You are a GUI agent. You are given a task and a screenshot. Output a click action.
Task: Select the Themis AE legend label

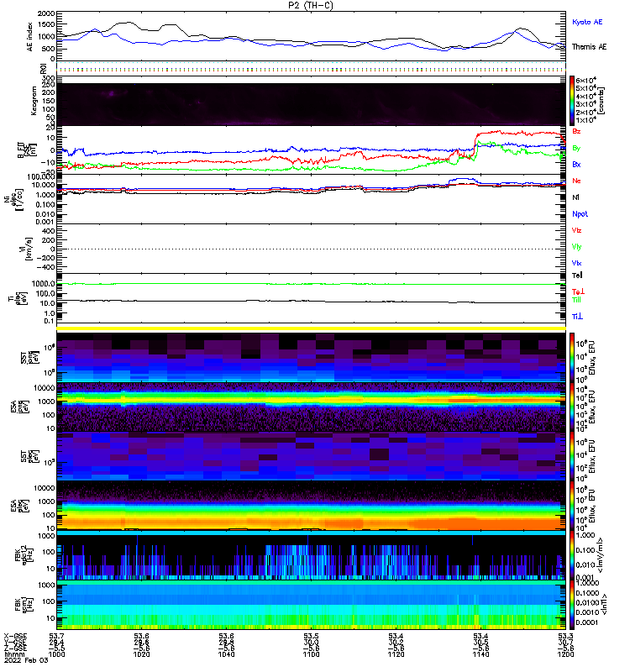click(589, 47)
